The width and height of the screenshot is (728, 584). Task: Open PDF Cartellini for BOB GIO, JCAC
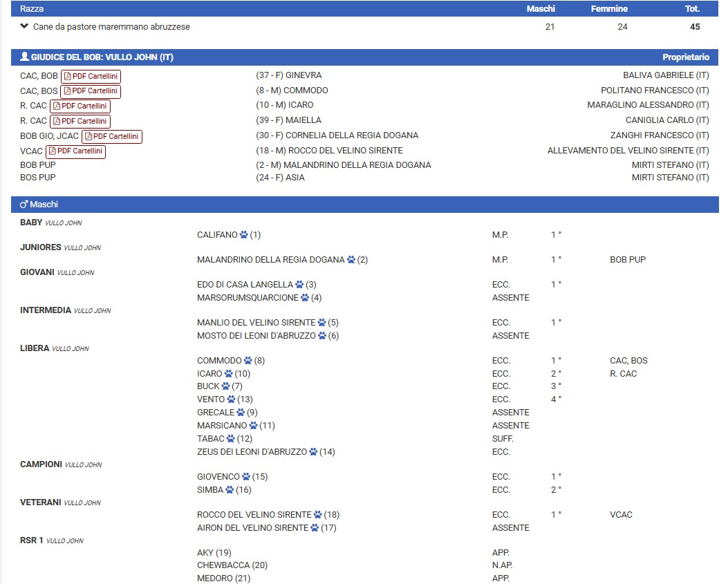pyautogui.click(x=112, y=137)
